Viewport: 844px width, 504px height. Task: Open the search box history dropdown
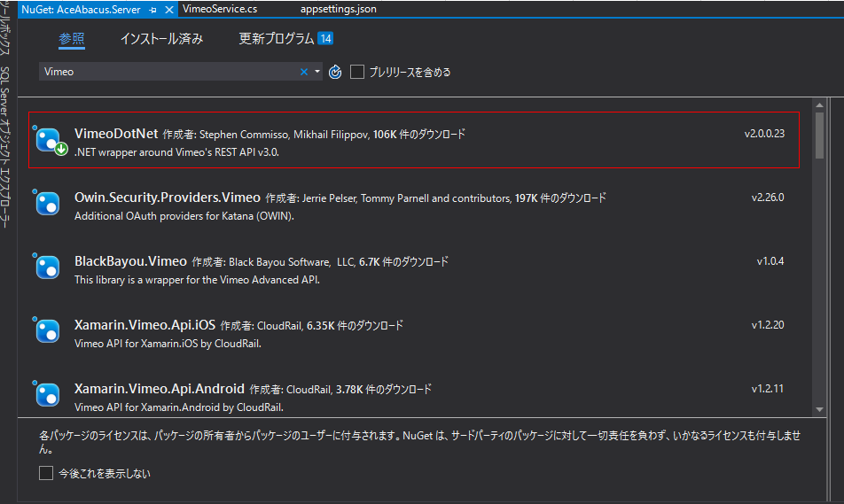click(x=317, y=72)
